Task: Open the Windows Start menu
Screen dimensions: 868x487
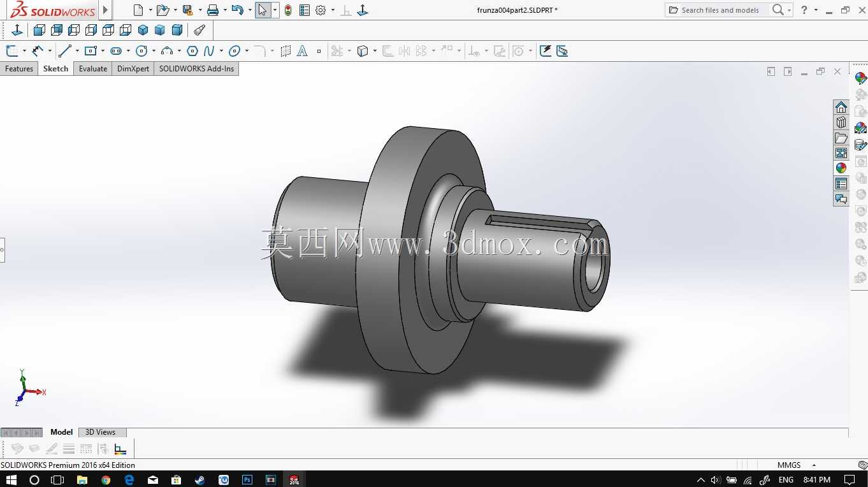Action: pos(11,479)
